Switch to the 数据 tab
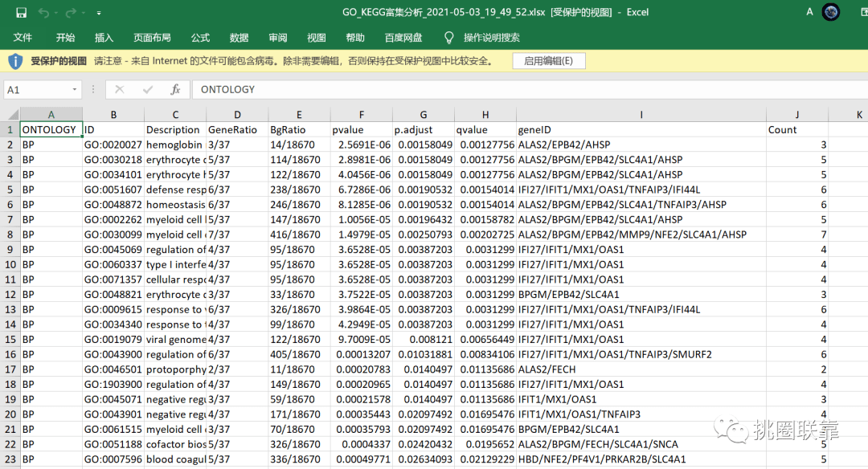The image size is (868, 469). tap(240, 38)
